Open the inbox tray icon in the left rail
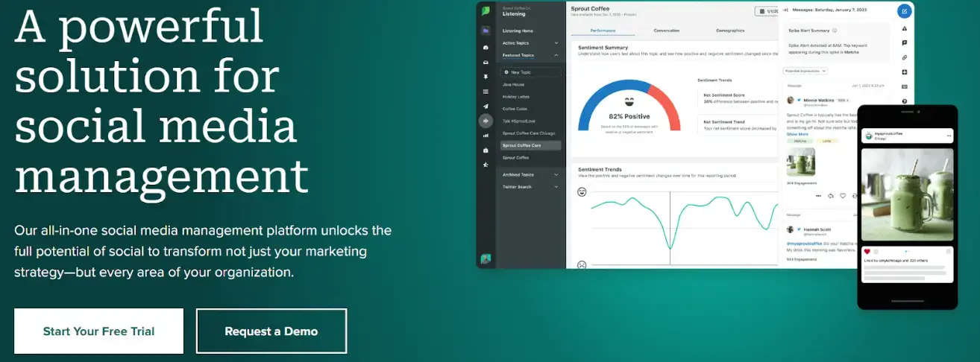 pyautogui.click(x=486, y=61)
